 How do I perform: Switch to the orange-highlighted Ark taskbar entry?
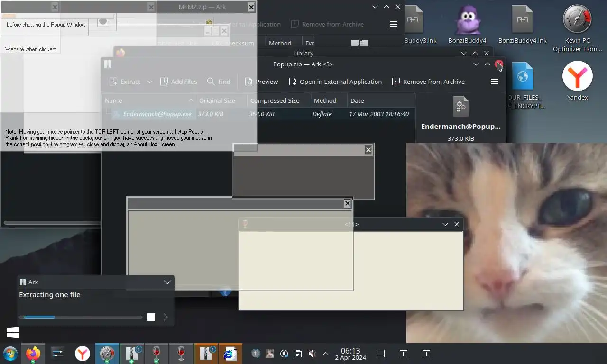coord(206,354)
